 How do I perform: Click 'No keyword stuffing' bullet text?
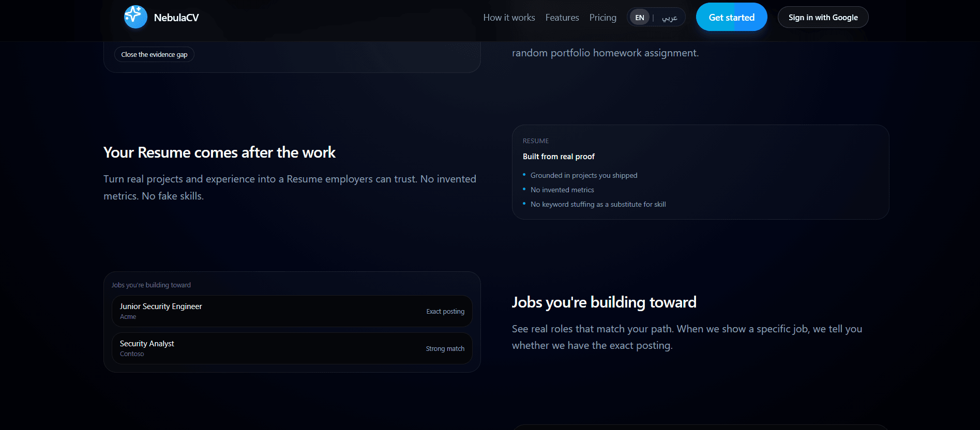point(598,205)
